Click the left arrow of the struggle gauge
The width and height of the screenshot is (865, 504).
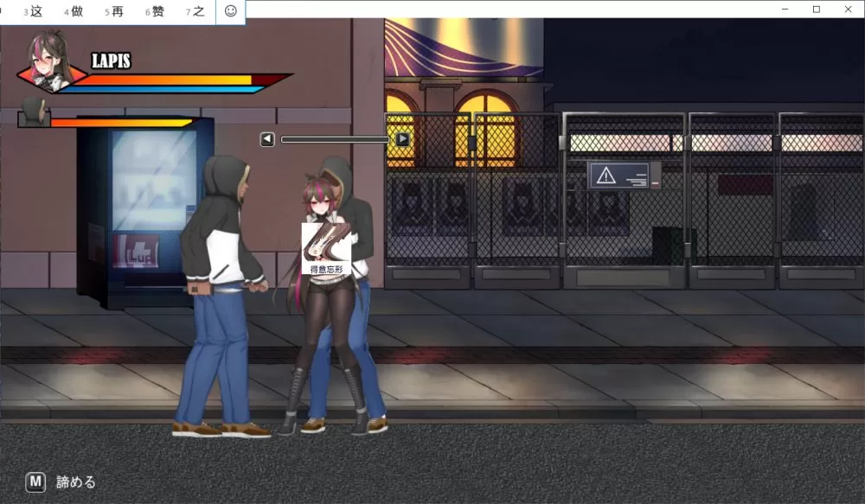coord(267,138)
